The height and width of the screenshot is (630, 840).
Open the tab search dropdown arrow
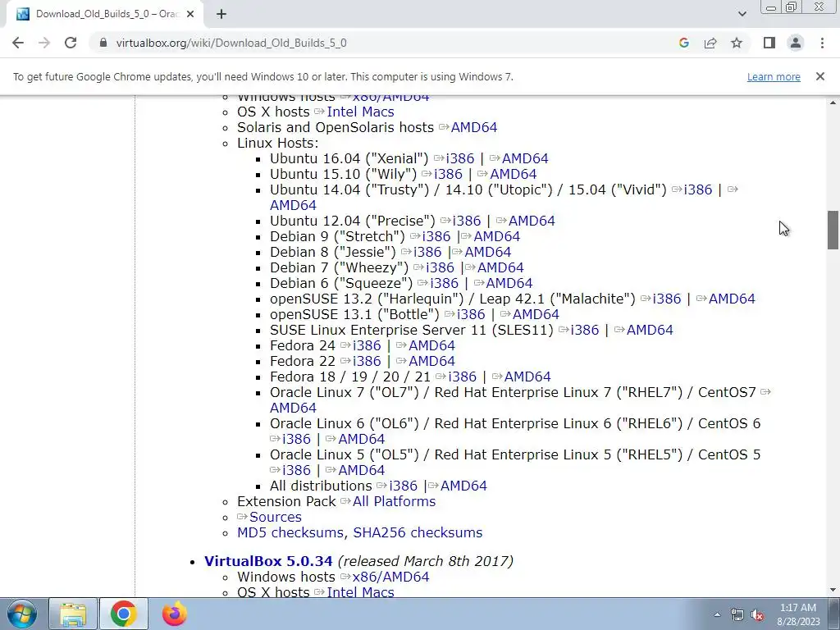[742, 14]
